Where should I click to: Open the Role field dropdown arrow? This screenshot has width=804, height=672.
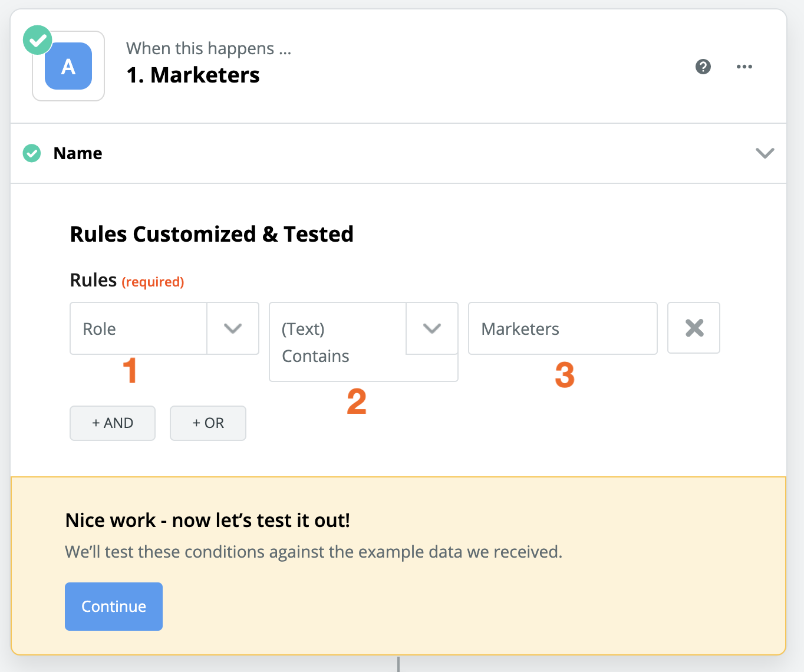click(233, 328)
